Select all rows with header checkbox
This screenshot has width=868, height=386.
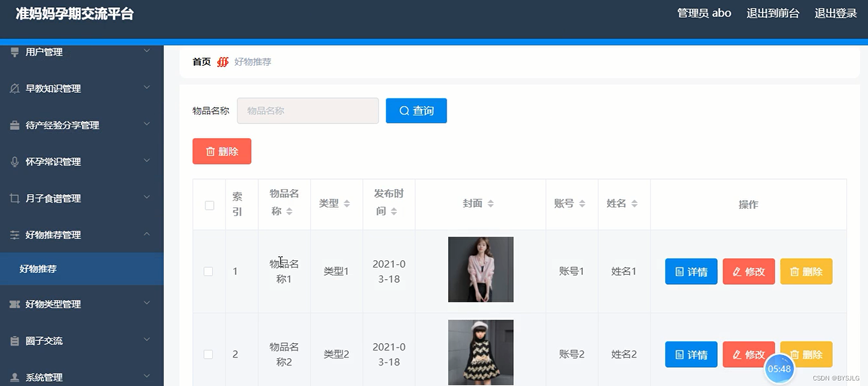click(209, 205)
